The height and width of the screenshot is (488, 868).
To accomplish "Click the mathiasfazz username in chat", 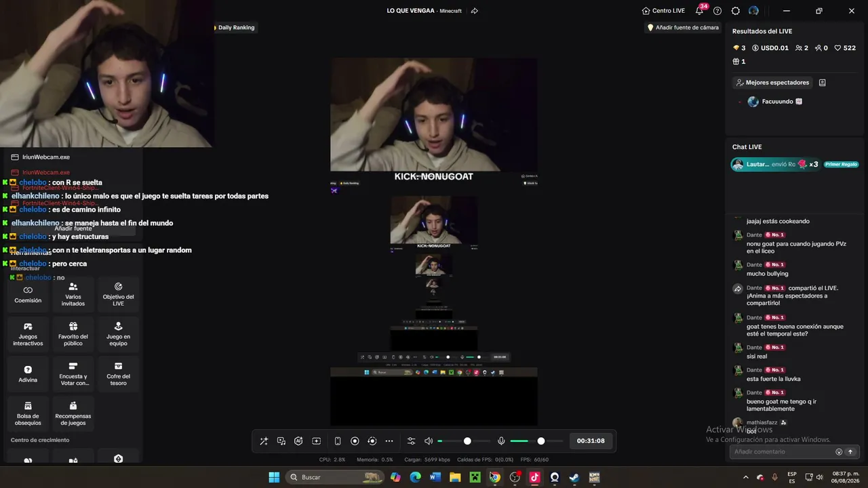I will (762, 422).
